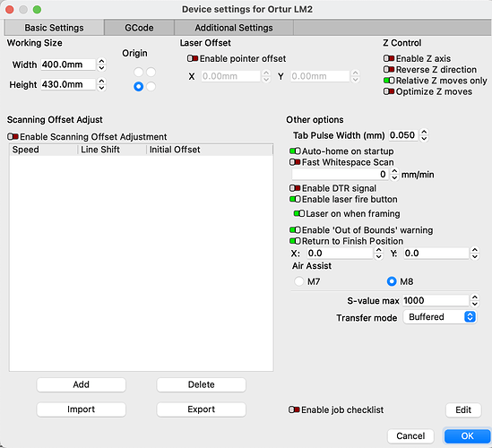
Task: Toggle Enable job checklist switch
Action: (x=294, y=409)
